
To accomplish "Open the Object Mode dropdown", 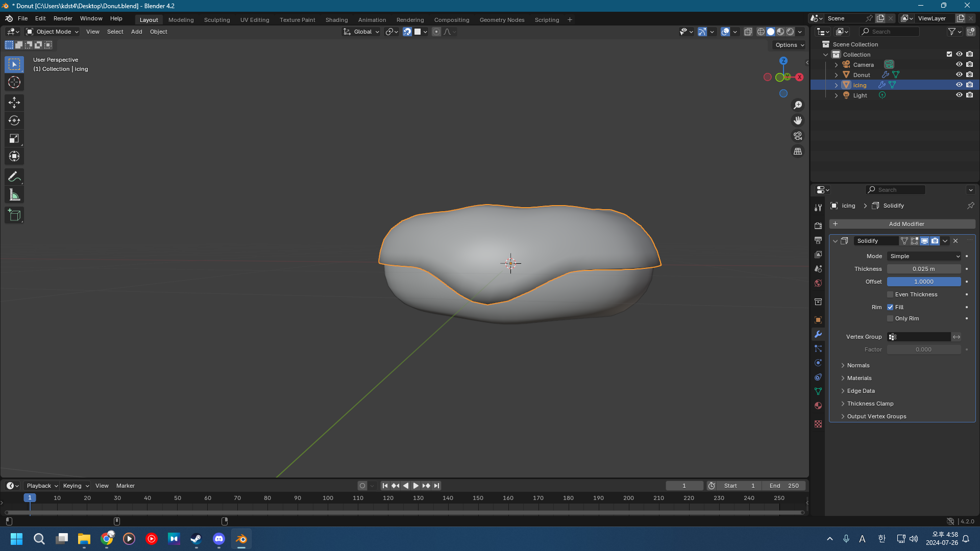I will click(53, 32).
